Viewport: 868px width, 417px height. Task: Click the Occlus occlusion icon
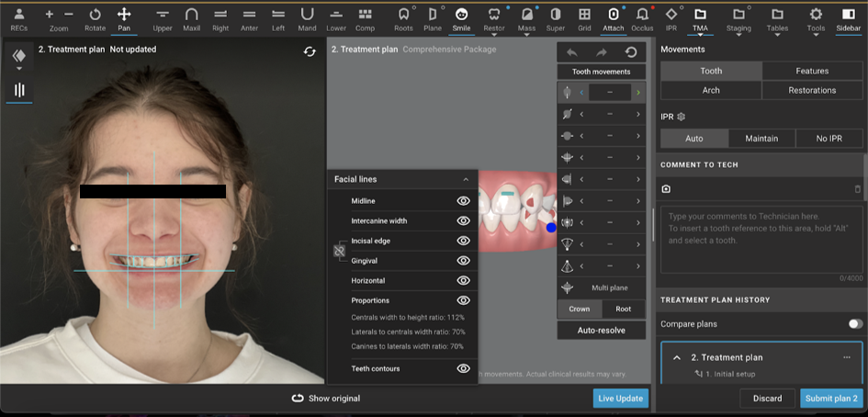(x=642, y=16)
